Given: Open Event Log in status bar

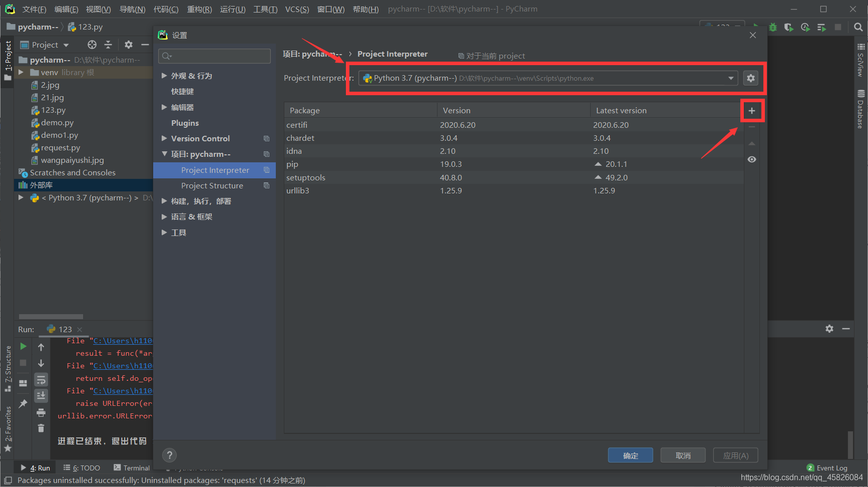Looking at the screenshot, I should pyautogui.click(x=827, y=467).
